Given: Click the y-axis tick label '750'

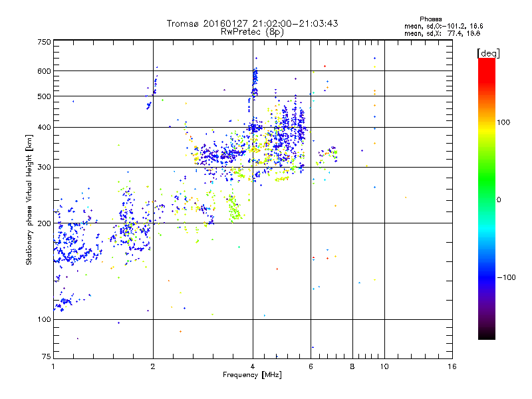Looking at the screenshot, I should [x=44, y=42].
